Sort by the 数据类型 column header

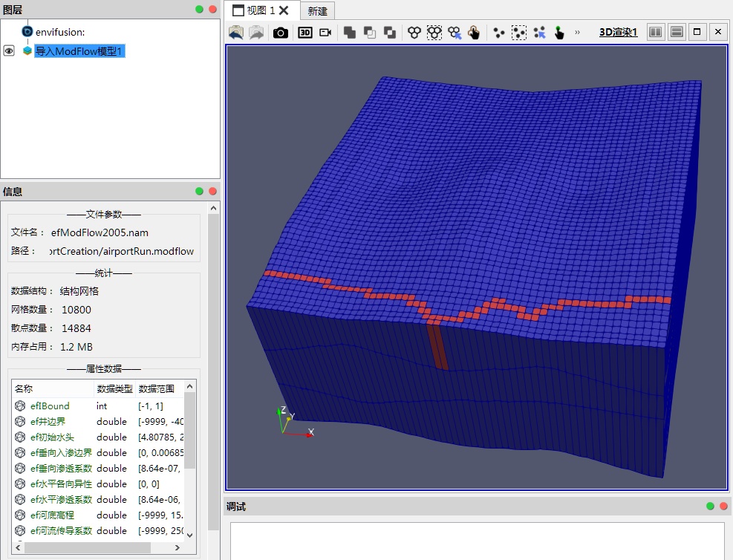(114, 389)
